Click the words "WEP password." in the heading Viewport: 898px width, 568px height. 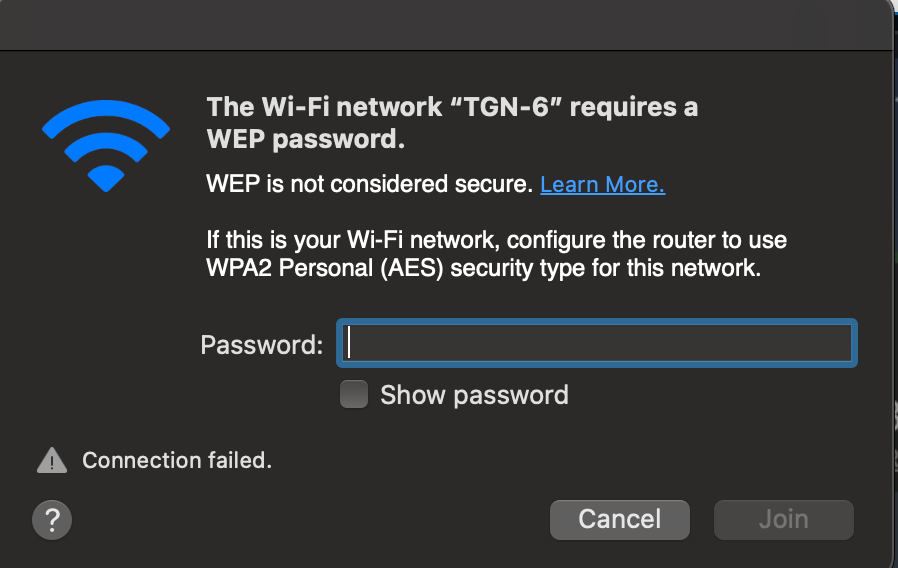pyautogui.click(x=305, y=139)
